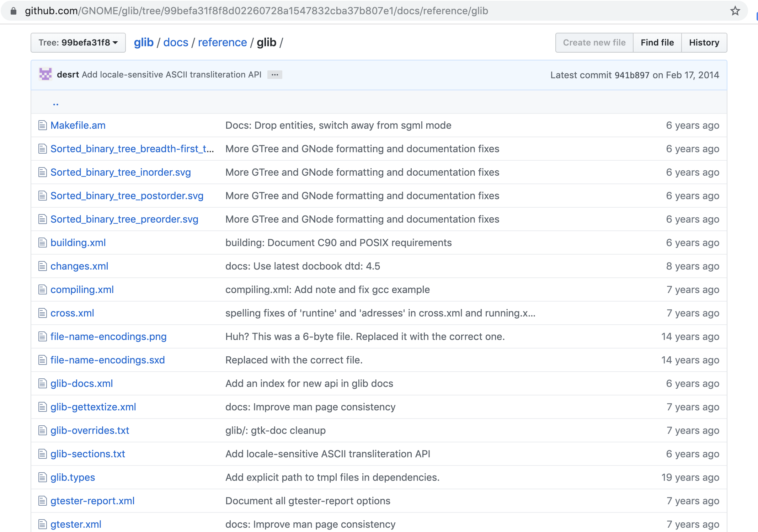The width and height of the screenshot is (758, 532).
Task: Open commit 'compiling.xml: Add note and fix gcc example'
Action: (x=328, y=290)
